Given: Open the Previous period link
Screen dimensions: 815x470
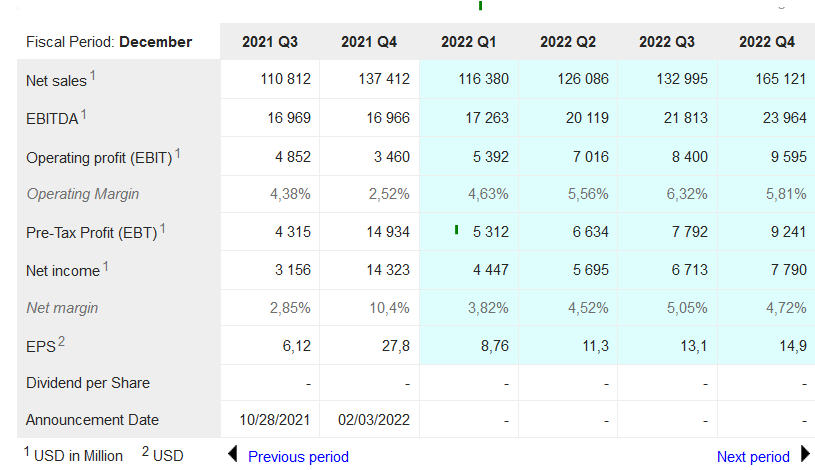Looking at the screenshot, I should click(x=298, y=456).
